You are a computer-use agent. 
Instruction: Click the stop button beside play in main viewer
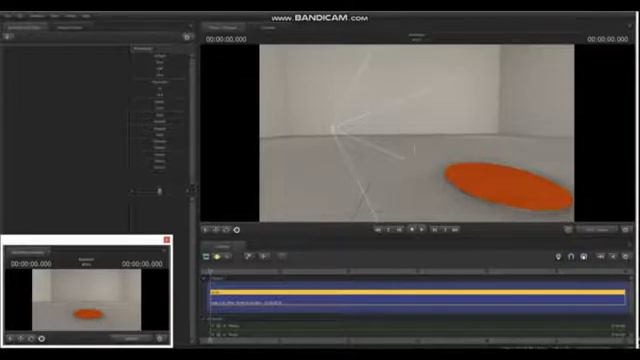(412, 229)
